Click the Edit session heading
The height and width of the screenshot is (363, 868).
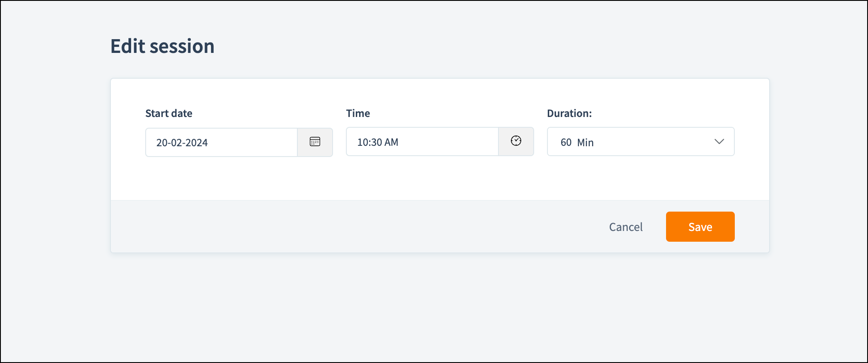tap(162, 46)
